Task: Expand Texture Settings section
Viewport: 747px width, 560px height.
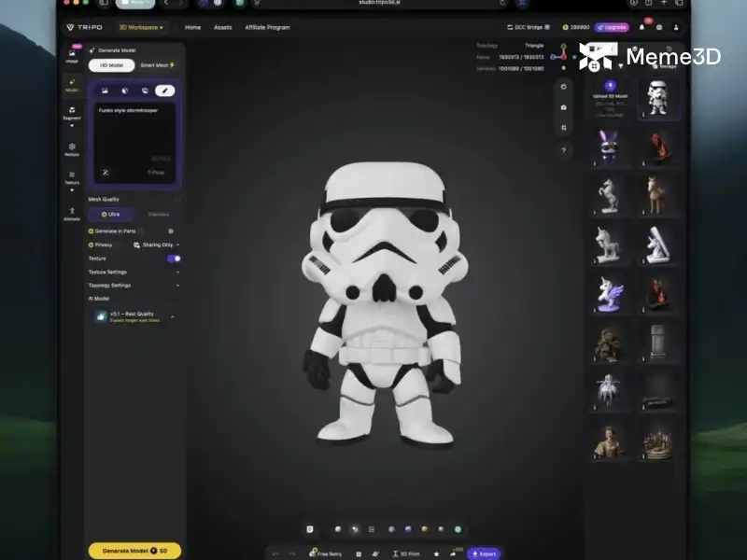Action: pos(134,272)
